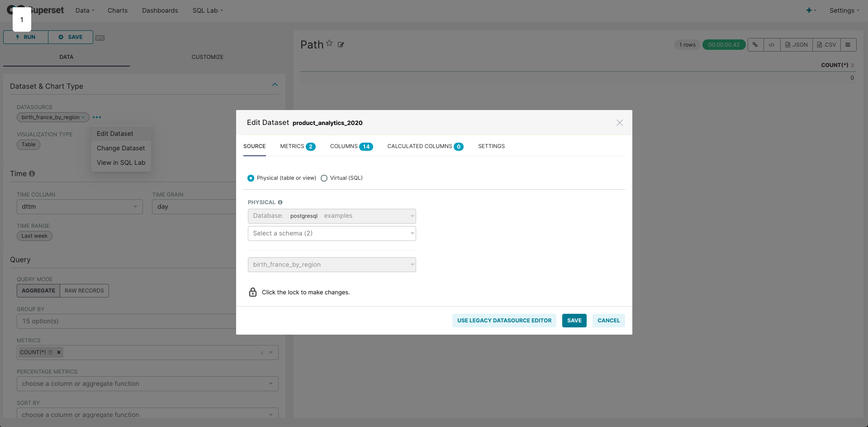Switch to the DATA tab

pyautogui.click(x=66, y=57)
